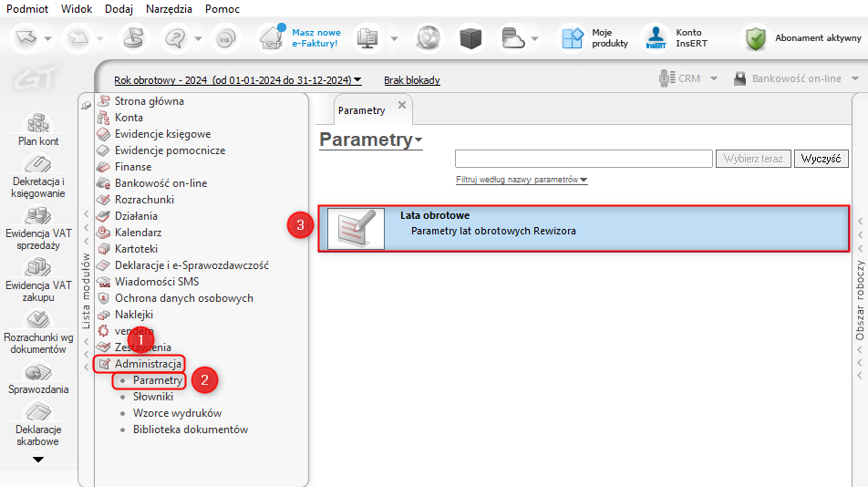The width and height of the screenshot is (868, 487).
Task: Select Ochrona danych osobowych module
Action: [184, 297]
